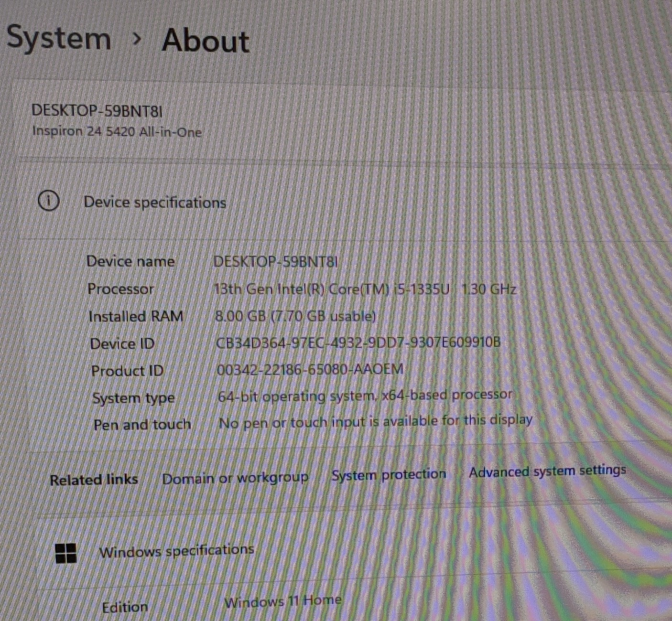
Task: Click the Device ID label
Action: coord(122,343)
